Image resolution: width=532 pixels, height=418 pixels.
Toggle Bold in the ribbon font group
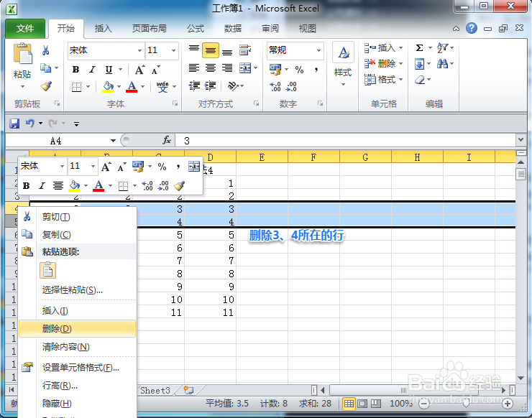click(x=76, y=70)
